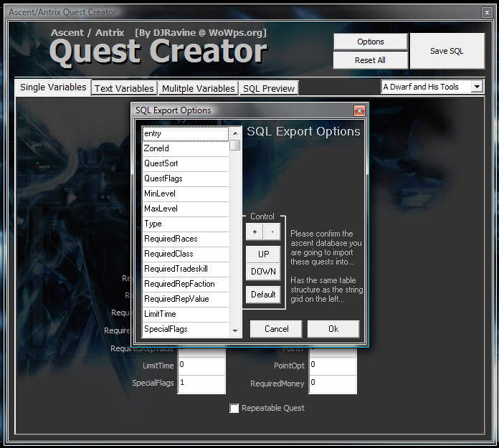
Task: Move the selected field UP
Action: coord(263,254)
